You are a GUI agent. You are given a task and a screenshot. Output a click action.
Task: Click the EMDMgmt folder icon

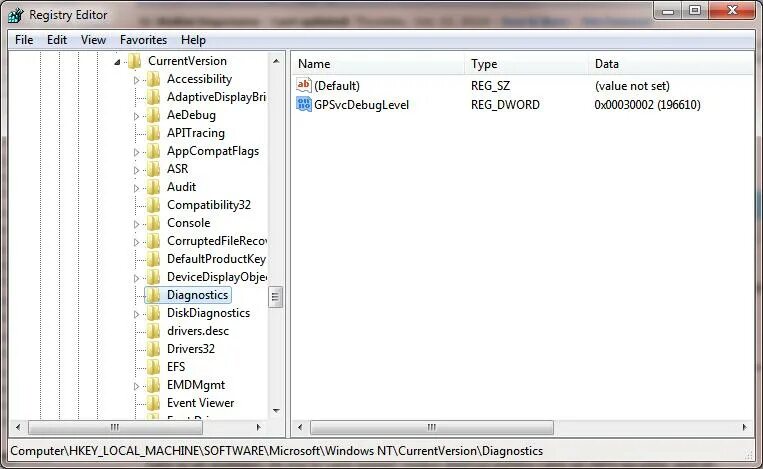click(153, 385)
